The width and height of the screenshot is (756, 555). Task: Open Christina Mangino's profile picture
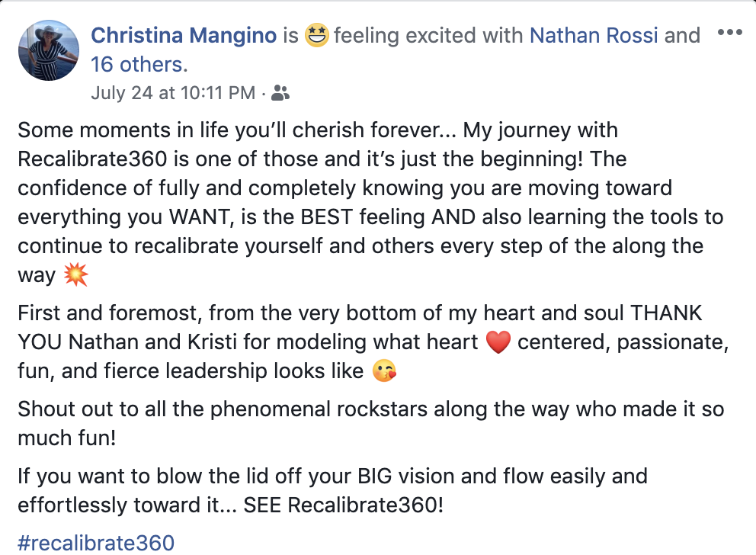(48, 50)
